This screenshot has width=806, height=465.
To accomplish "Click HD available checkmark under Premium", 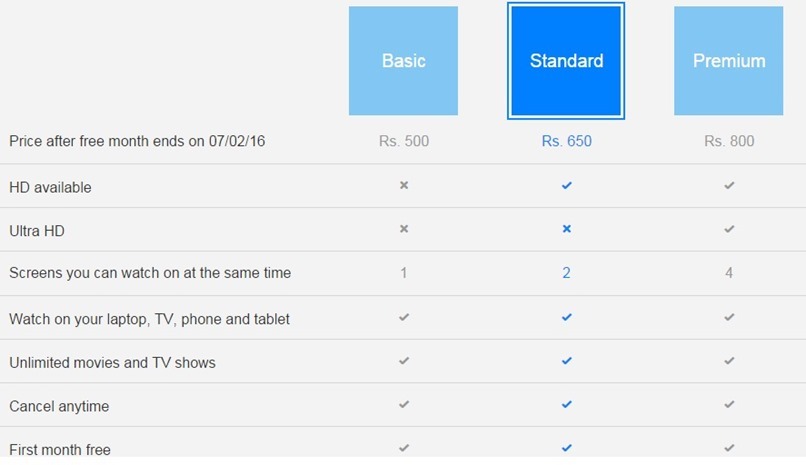I will [729, 185].
